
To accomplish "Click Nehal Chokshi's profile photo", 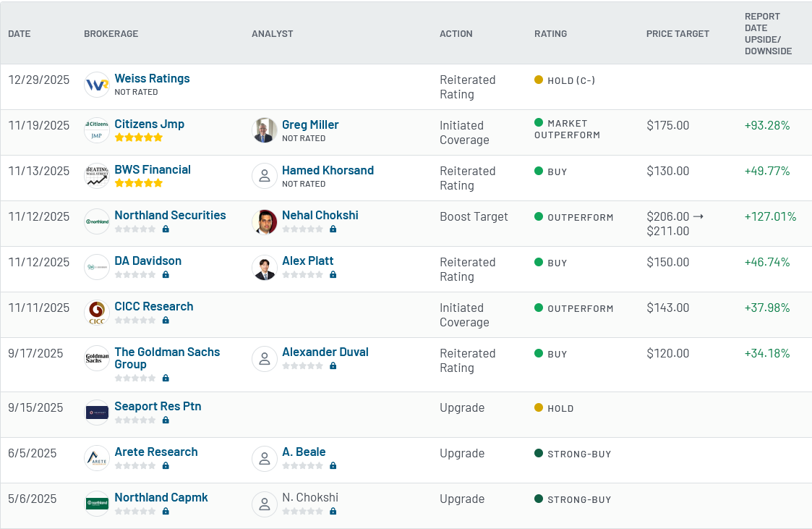I will point(265,221).
